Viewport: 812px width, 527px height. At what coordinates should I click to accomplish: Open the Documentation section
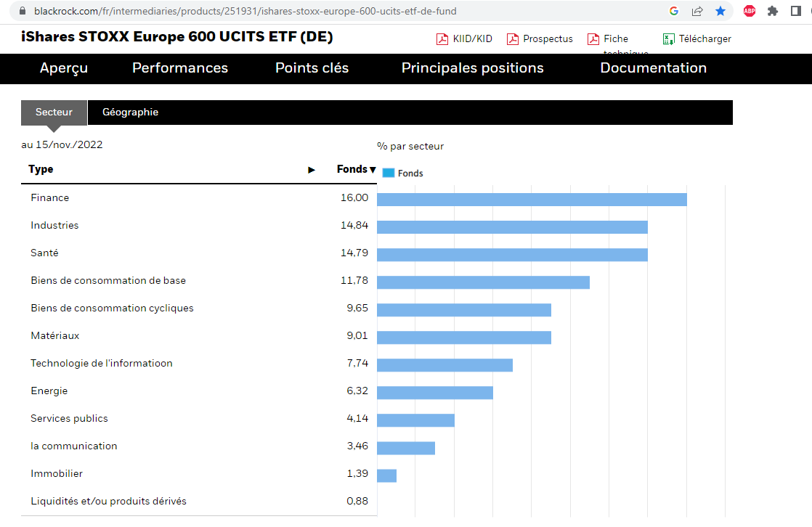tap(653, 68)
